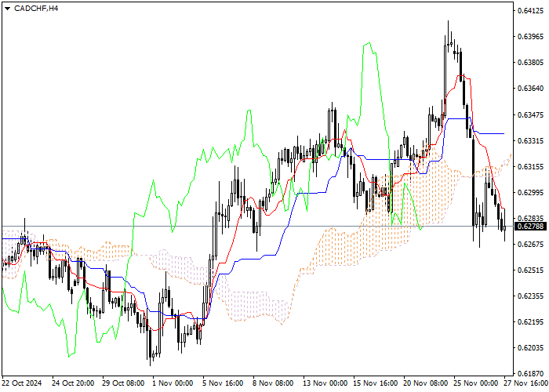This screenshot has width=549, height=392.
Task: Click the 8 Nov 08:00 time label
Action: point(274,383)
